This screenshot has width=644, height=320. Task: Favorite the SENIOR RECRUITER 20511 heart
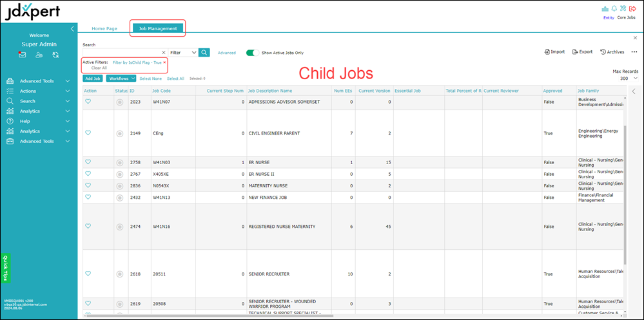pos(88,273)
